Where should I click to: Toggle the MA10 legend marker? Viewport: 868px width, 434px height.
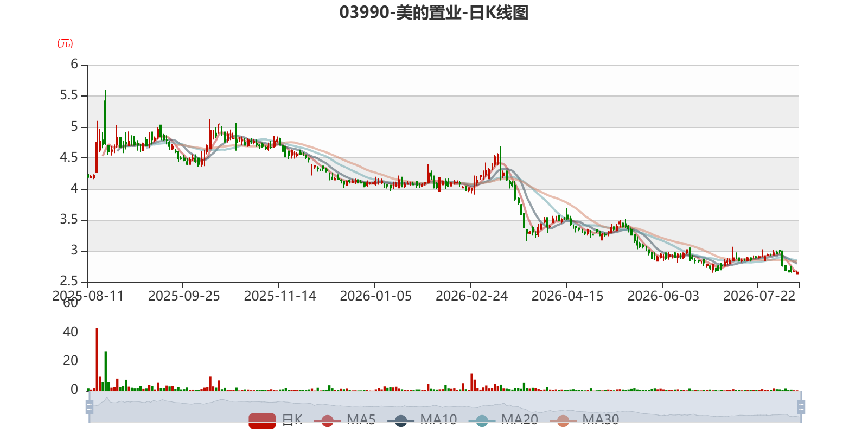pyautogui.click(x=401, y=420)
